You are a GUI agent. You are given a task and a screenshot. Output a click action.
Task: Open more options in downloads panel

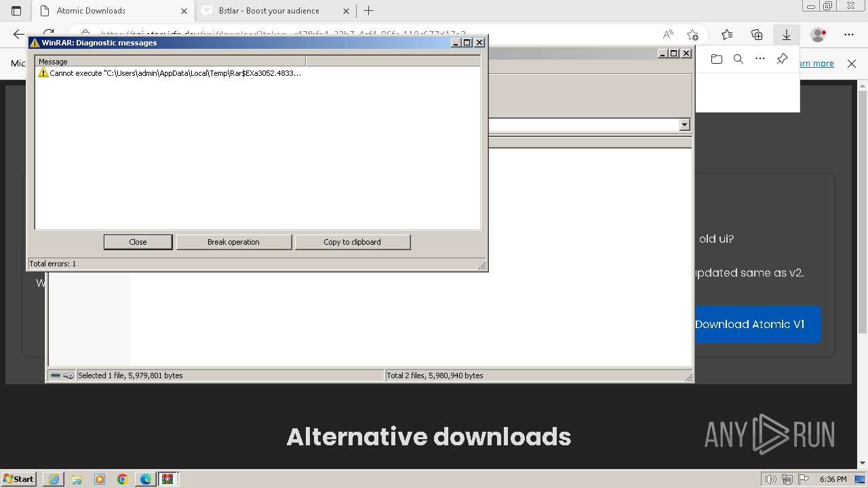click(760, 59)
